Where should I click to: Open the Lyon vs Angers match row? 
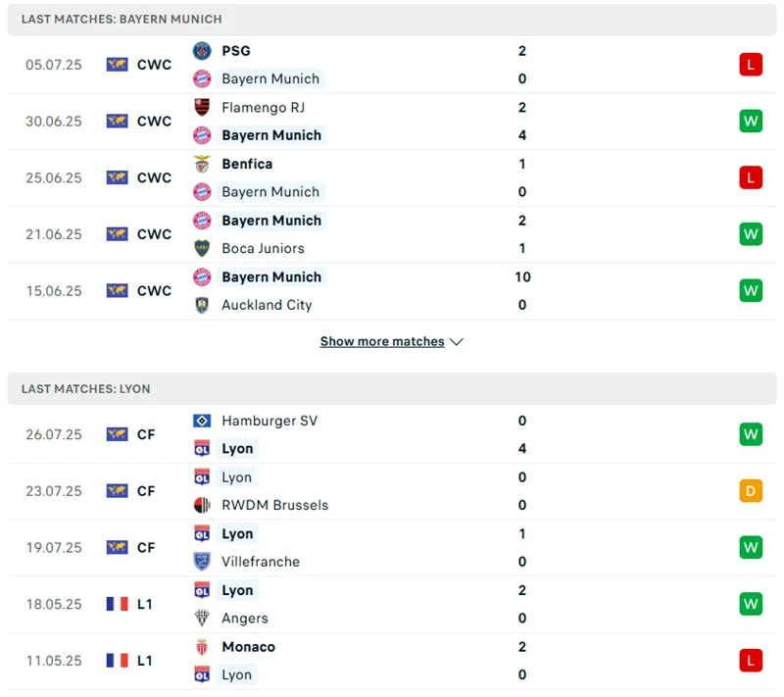(392, 604)
